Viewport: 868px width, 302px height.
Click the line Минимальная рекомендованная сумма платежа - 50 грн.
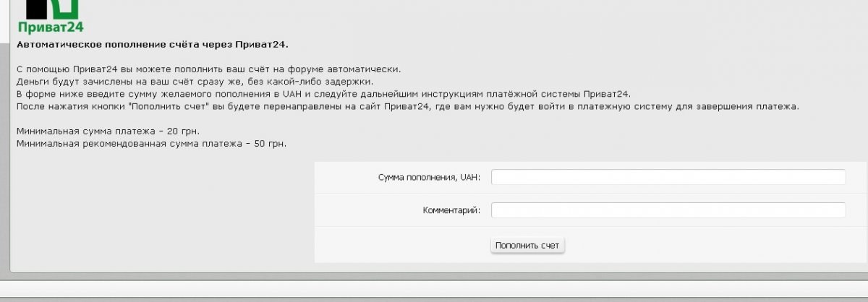click(151, 144)
